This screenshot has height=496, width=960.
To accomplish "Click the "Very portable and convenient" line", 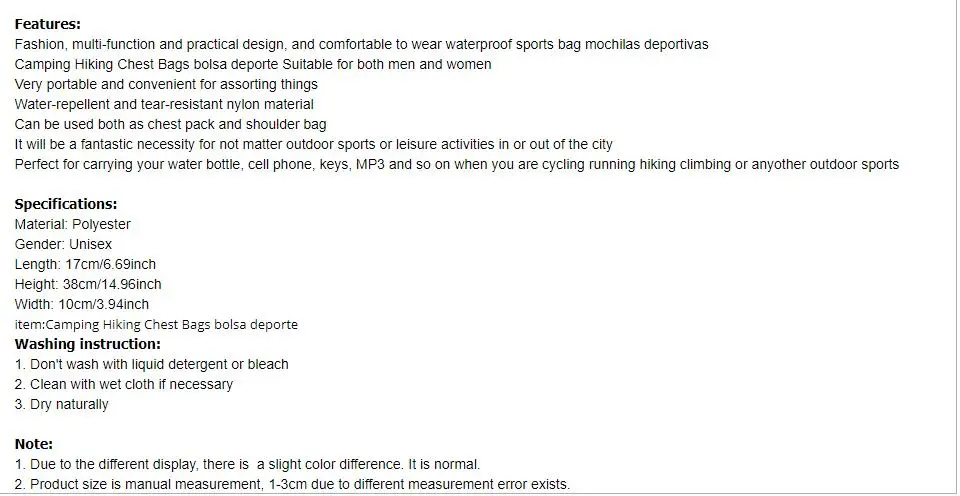I will (x=166, y=84).
